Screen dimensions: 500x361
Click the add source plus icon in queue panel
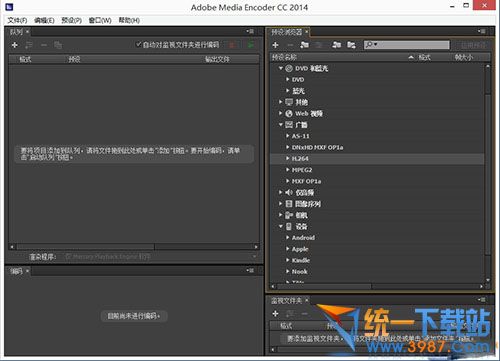point(14,45)
